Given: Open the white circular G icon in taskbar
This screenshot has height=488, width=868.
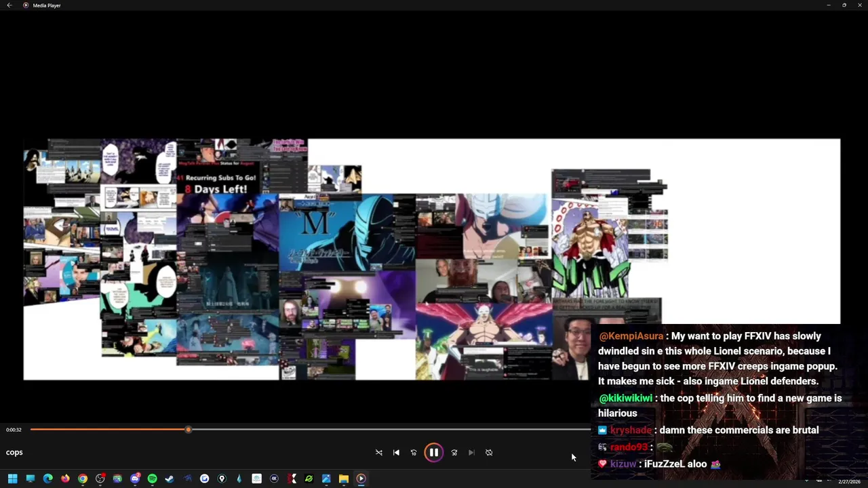Looking at the screenshot, I should pyautogui.click(x=204, y=479).
